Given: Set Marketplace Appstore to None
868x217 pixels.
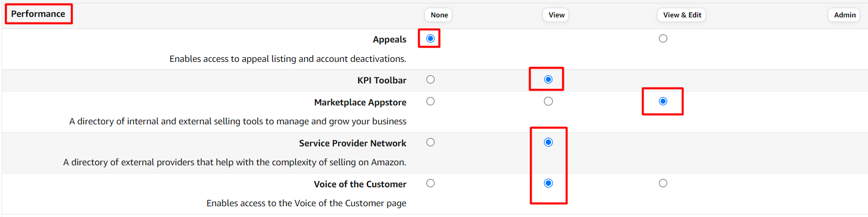Looking at the screenshot, I should point(430,101).
